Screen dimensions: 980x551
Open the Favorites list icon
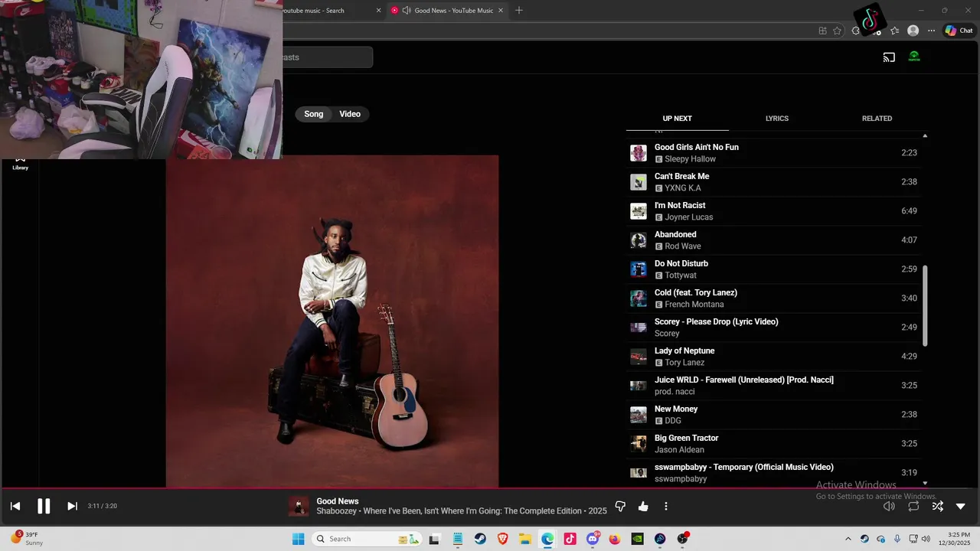point(894,31)
